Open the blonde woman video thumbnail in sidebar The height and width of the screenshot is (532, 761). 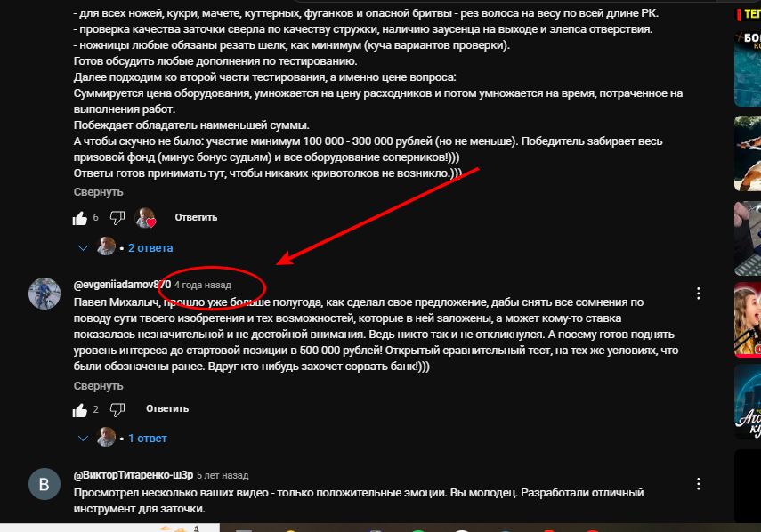click(x=748, y=320)
